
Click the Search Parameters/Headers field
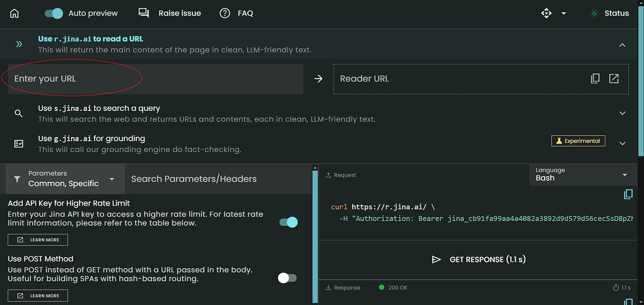point(218,179)
